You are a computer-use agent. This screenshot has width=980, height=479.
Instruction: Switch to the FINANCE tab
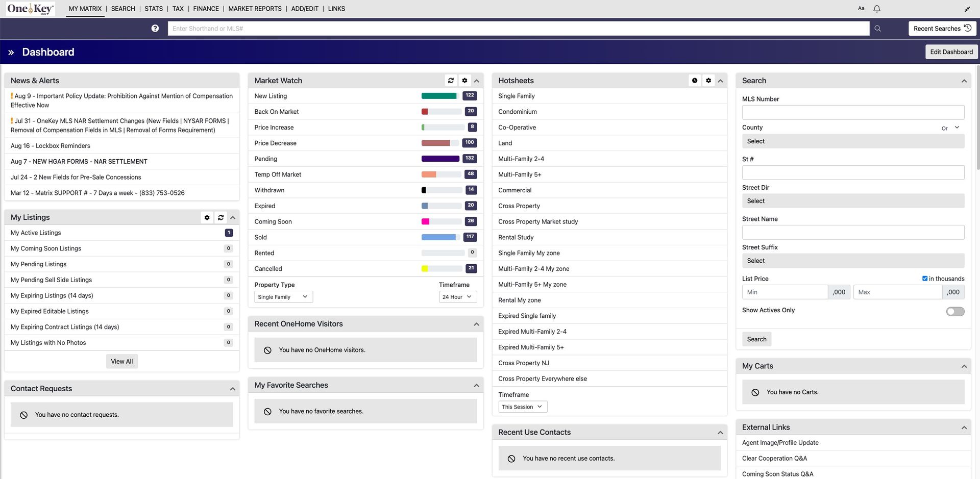[206, 8]
